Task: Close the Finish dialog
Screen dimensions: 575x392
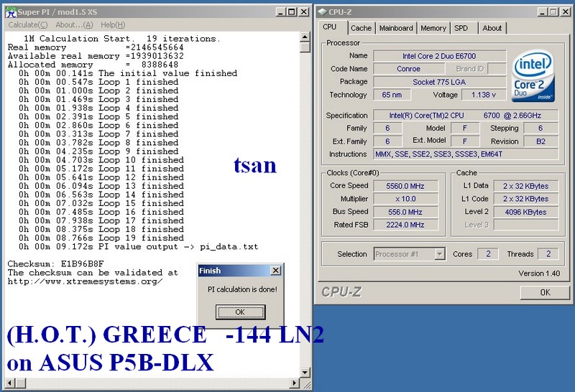Action: point(276,271)
